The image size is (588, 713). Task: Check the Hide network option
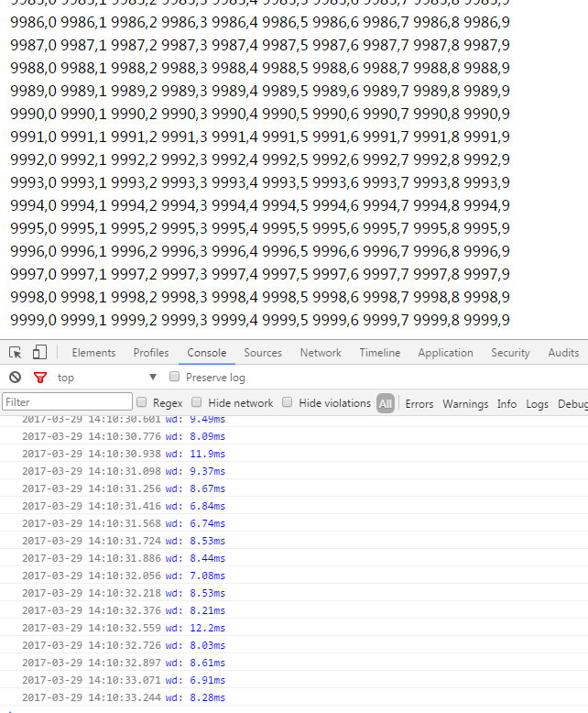point(197,402)
